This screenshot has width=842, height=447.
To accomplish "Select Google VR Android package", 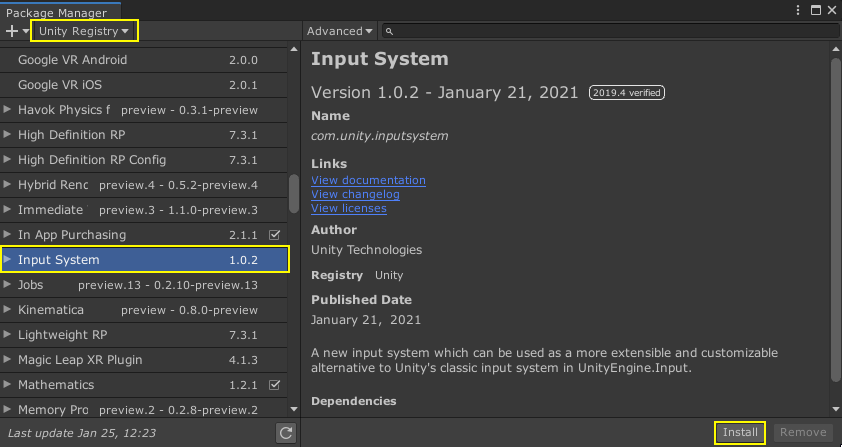I will 143,60.
